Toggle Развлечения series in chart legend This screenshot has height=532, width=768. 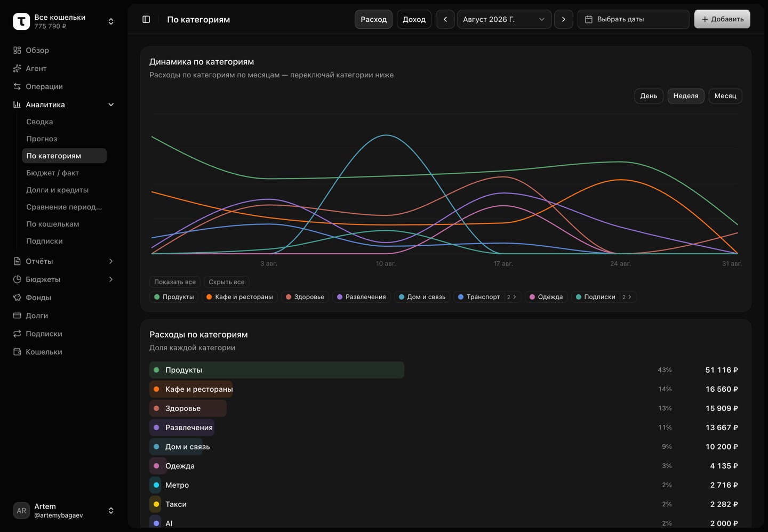[362, 297]
